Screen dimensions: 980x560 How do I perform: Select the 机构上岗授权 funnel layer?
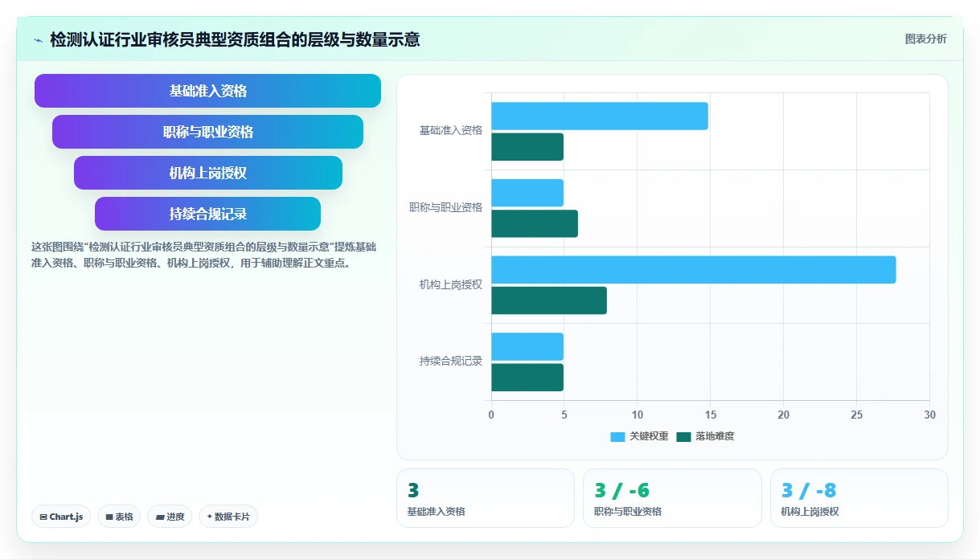[x=207, y=173]
